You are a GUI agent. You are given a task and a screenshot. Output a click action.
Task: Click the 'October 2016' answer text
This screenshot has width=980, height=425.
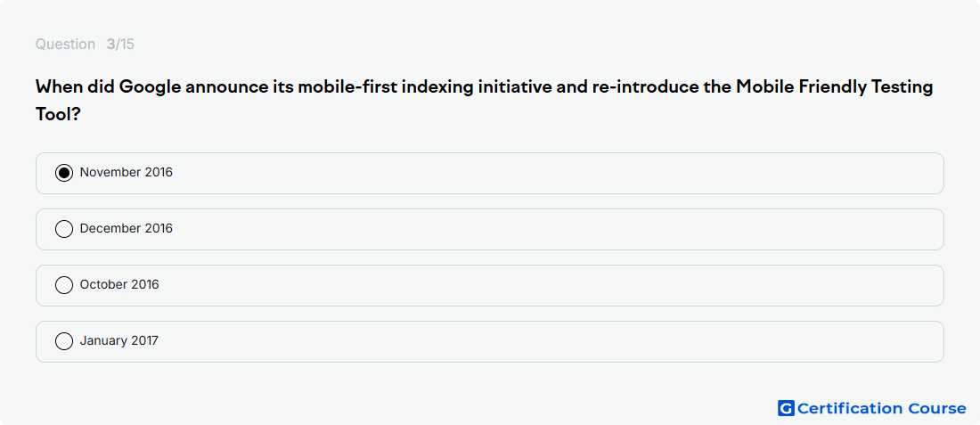point(119,285)
